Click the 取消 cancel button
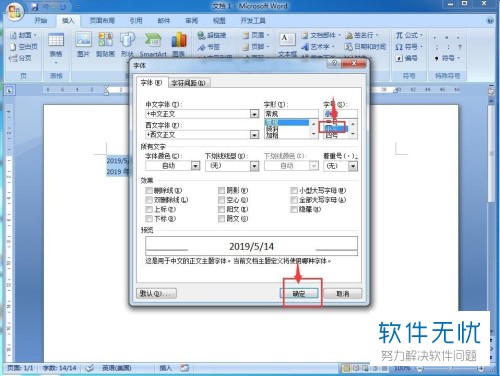Image resolution: width=500 pixels, height=376 pixels. [x=343, y=294]
